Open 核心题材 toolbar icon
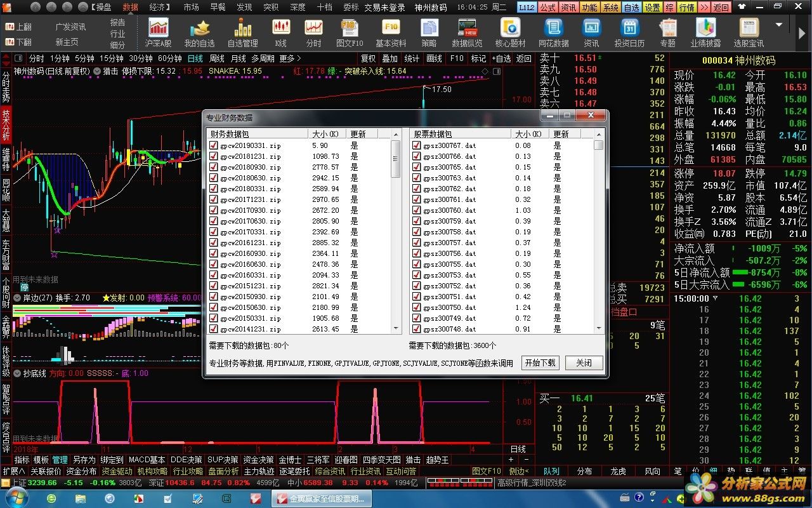 pyautogui.click(x=510, y=33)
